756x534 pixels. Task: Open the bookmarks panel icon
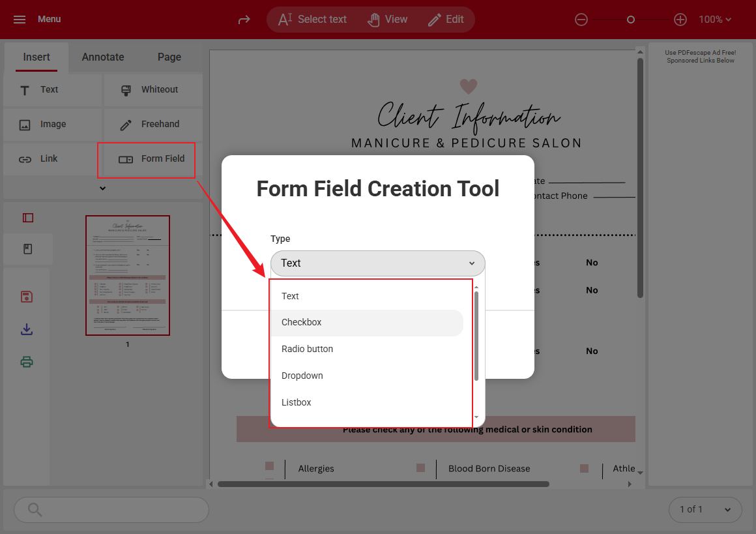[27, 248]
